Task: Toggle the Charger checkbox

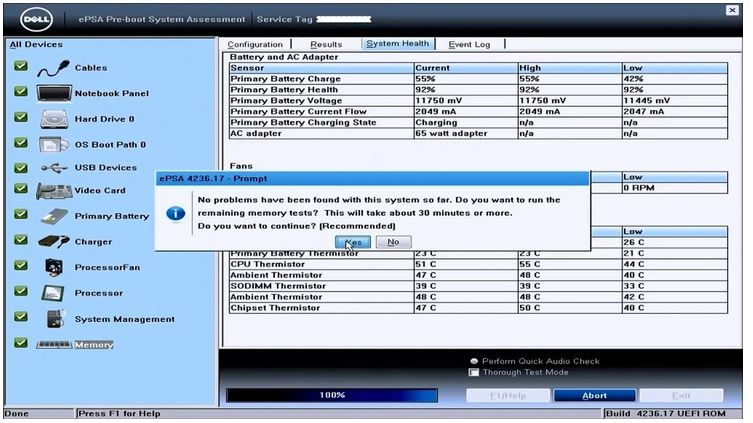Action: pos(21,240)
